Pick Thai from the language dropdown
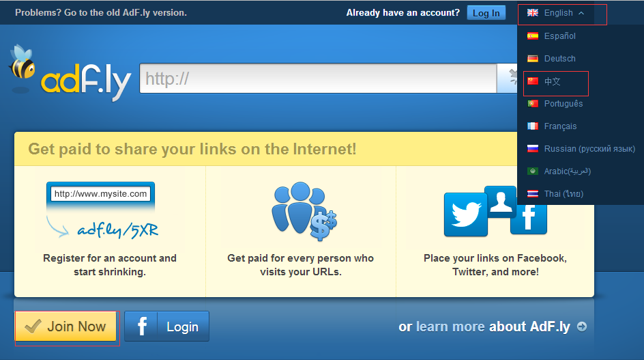 coord(563,194)
